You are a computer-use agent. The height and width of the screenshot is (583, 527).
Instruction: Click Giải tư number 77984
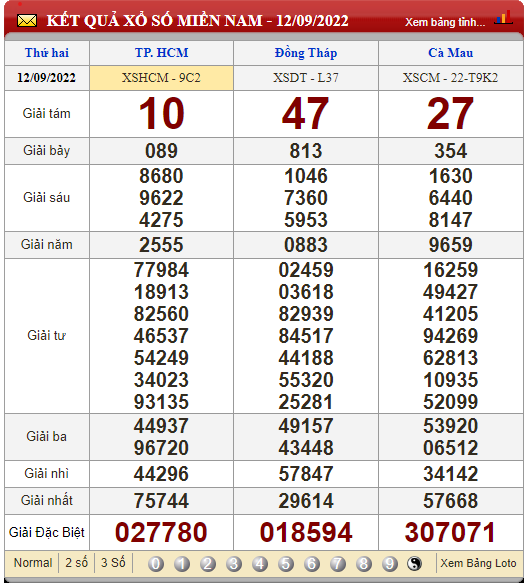(x=161, y=270)
